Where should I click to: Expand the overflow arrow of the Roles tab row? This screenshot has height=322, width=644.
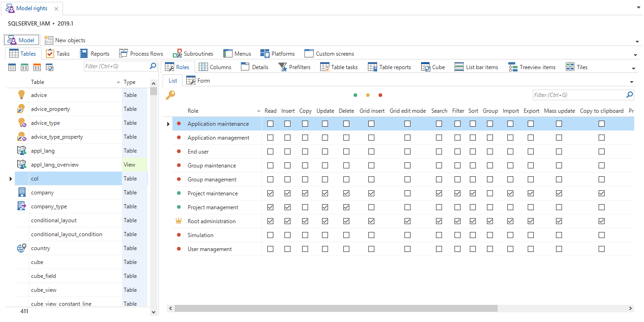(x=633, y=68)
